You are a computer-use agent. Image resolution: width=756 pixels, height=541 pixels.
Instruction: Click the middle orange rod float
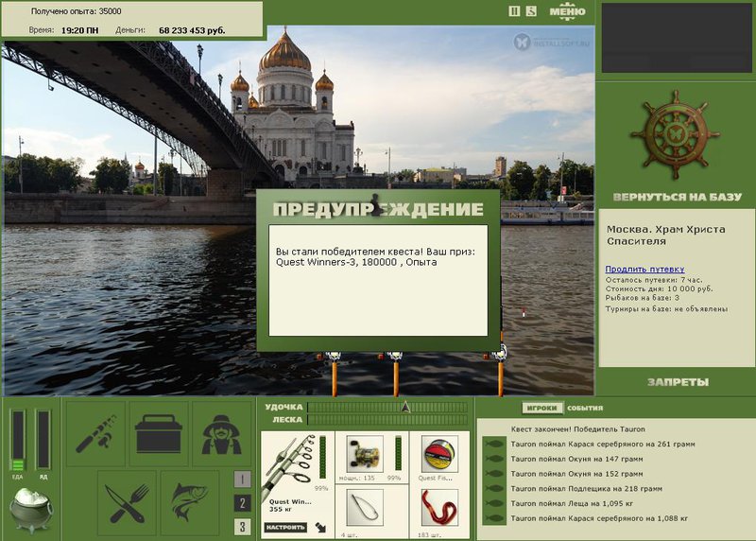click(x=395, y=374)
